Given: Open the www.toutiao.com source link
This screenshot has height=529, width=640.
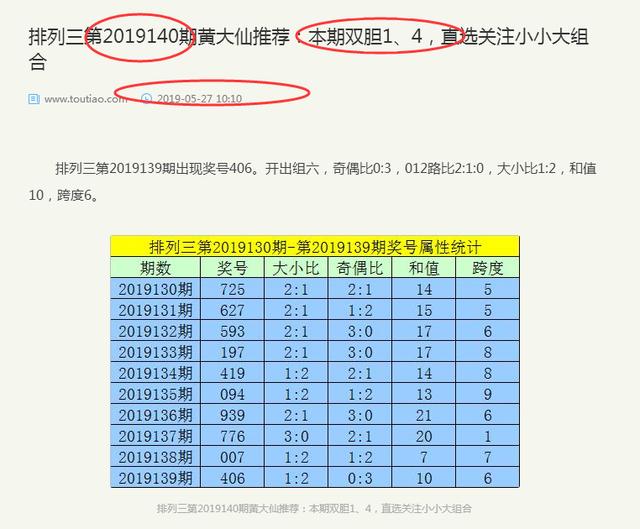Looking at the screenshot, I should 86,99.
